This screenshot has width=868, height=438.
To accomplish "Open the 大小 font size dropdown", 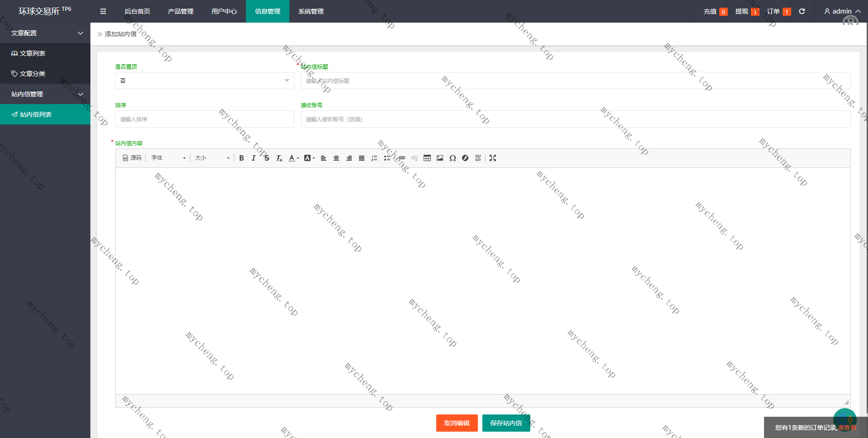I will (x=212, y=158).
